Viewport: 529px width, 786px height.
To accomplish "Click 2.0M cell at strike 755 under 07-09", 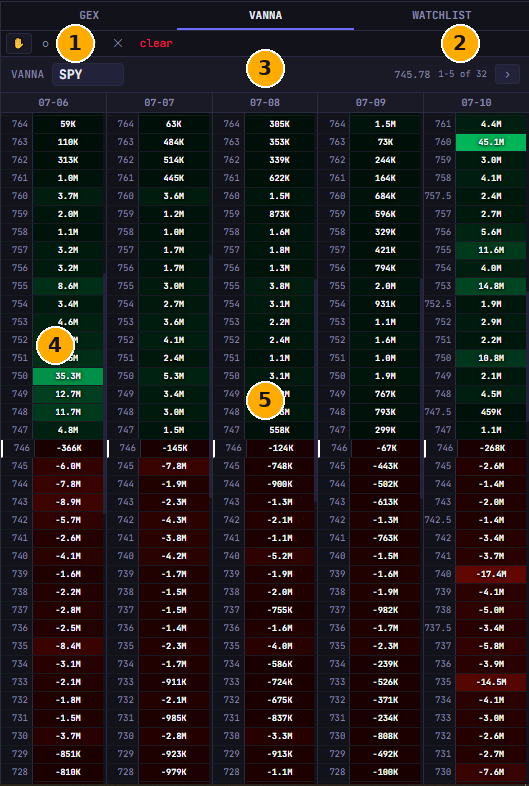I will click(385, 286).
